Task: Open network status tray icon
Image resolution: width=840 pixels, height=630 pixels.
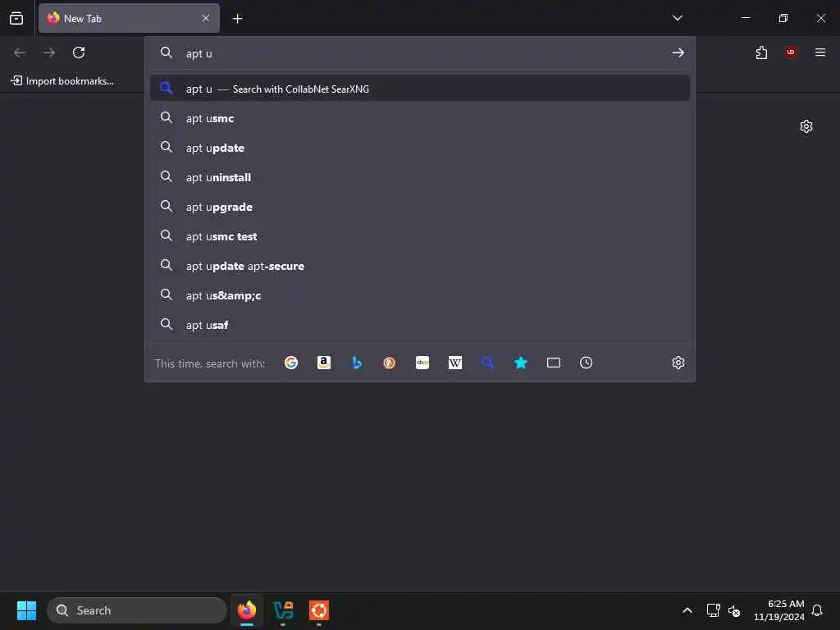Action: 713,610
